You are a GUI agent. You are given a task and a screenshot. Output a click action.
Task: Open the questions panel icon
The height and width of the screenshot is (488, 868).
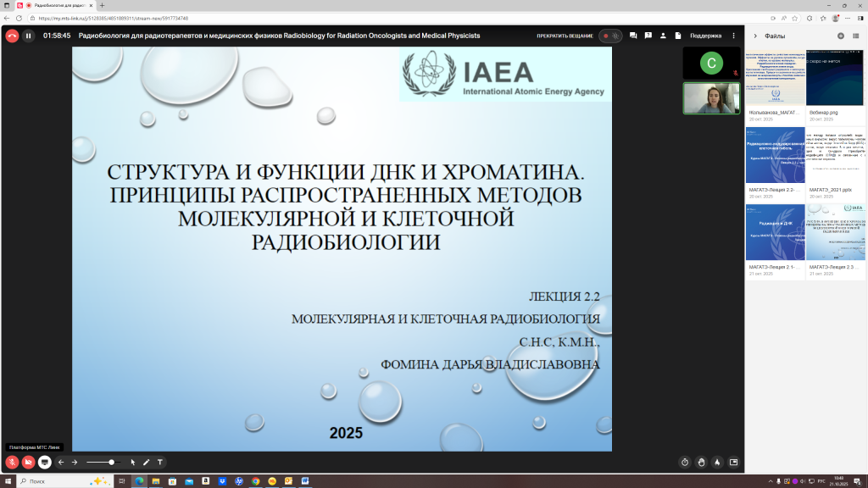coord(648,36)
